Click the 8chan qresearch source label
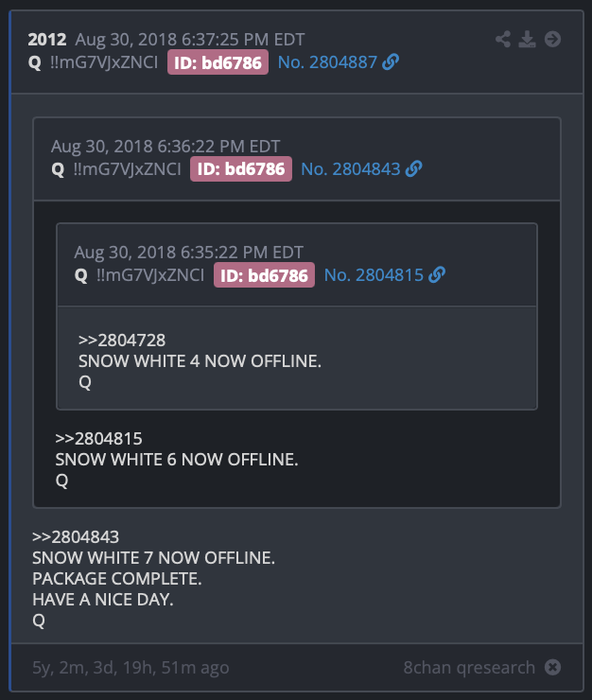 pos(469,668)
